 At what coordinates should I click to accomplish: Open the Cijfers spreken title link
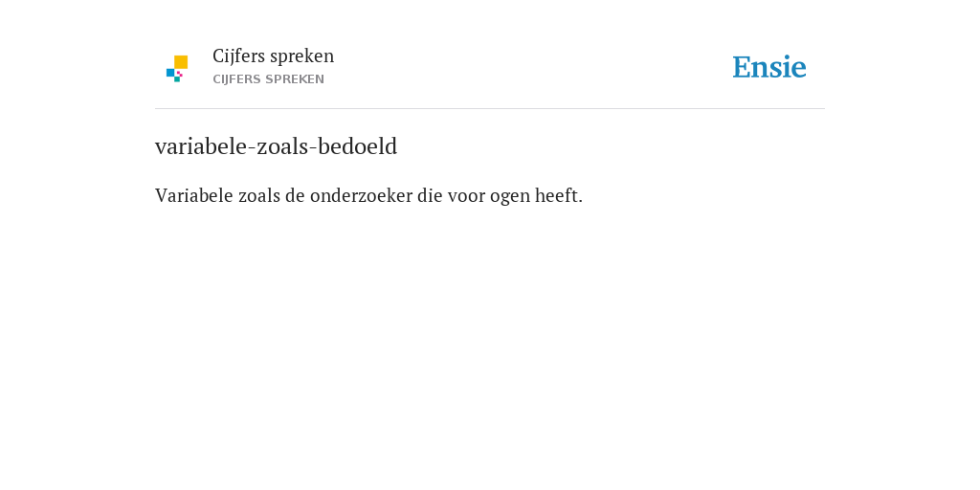point(273,56)
